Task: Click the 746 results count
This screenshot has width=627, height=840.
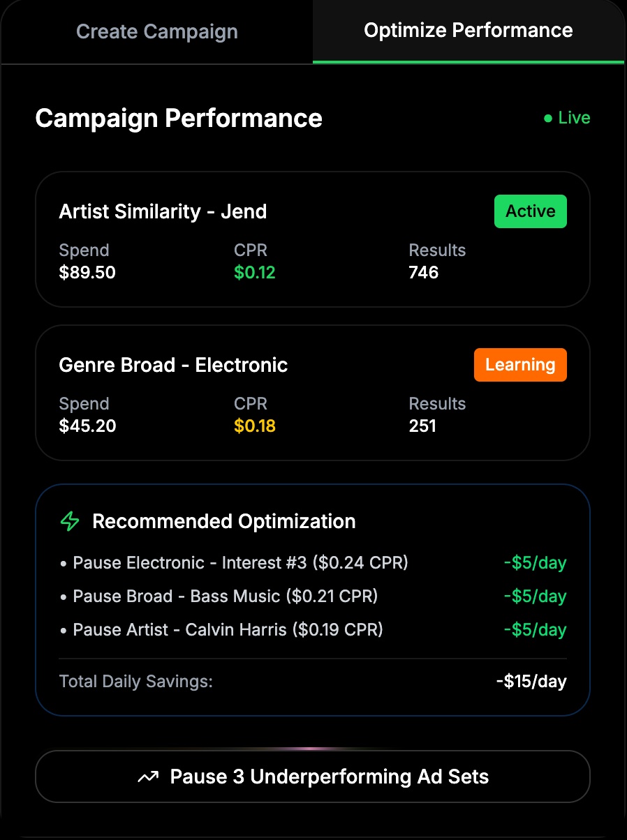Action: pos(424,273)
